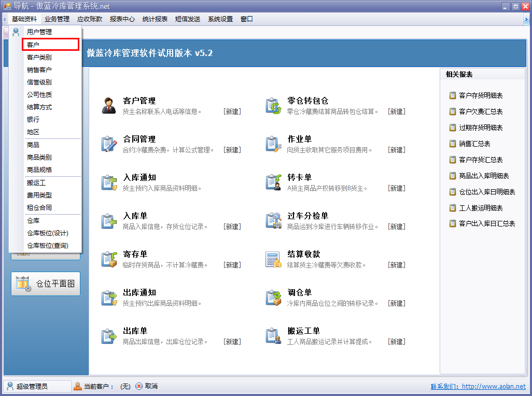Viewport: 532px width, 396px height.
Task: Open the 零仓转包仓 icon
Action: [x=273, y=105]
